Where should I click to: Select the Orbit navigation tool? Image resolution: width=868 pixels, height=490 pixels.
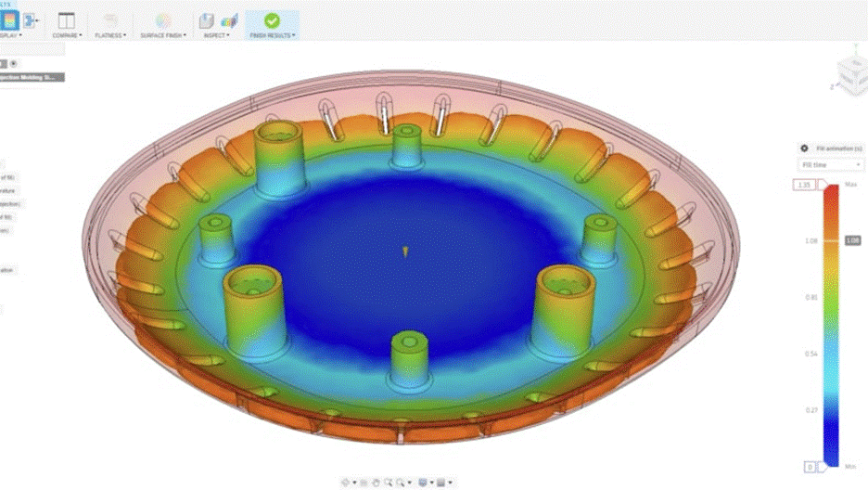pos(346,483)
